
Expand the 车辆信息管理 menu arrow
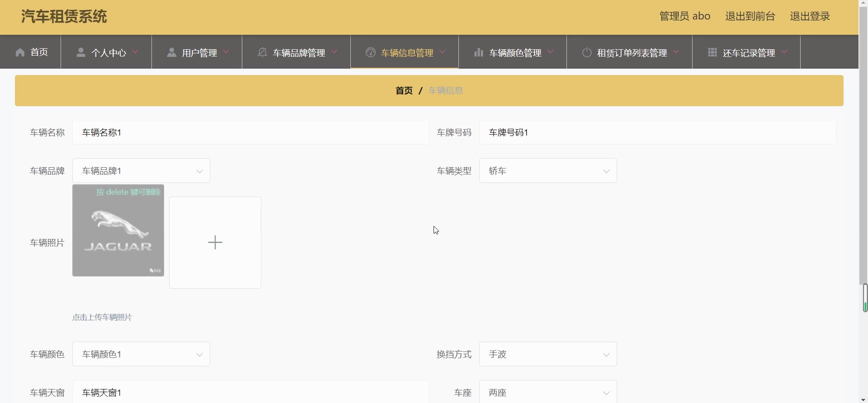pyautogui.click(x=442, y=52)
